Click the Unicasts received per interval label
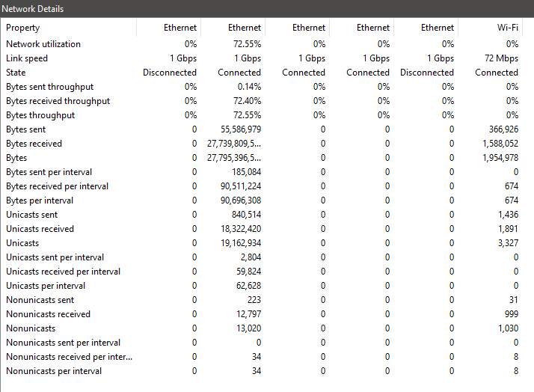This screenshot has width=534, height=392. tap(63, 272)
